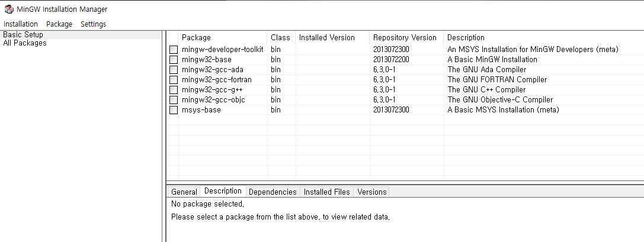644x242 pixels.
Task: Click 'The GNU C++ Compiler' description
Action: [486, 90]
